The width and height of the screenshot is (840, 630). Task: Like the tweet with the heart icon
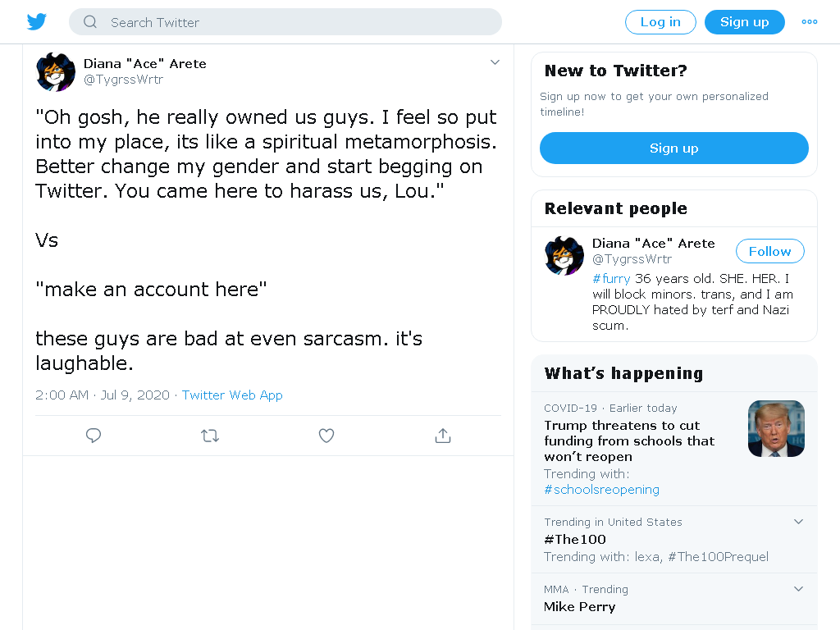click(326, 436)
